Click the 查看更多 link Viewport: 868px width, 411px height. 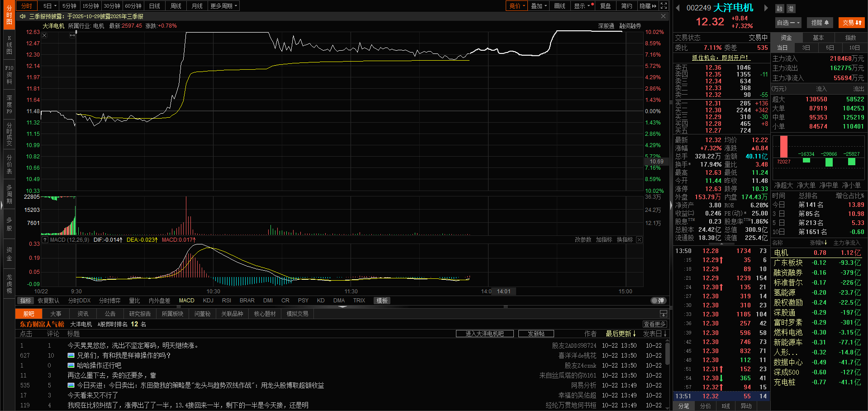[x=655, y=324]
